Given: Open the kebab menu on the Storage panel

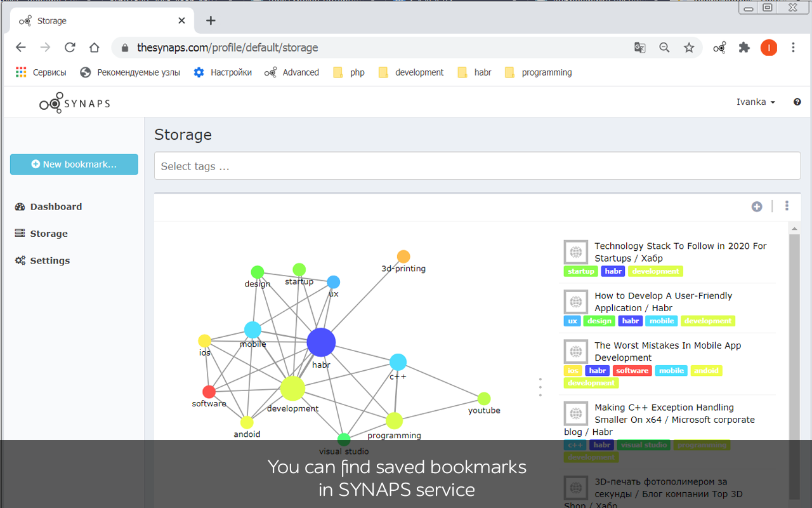Looking at the screenshot, I should coord(787,206).
